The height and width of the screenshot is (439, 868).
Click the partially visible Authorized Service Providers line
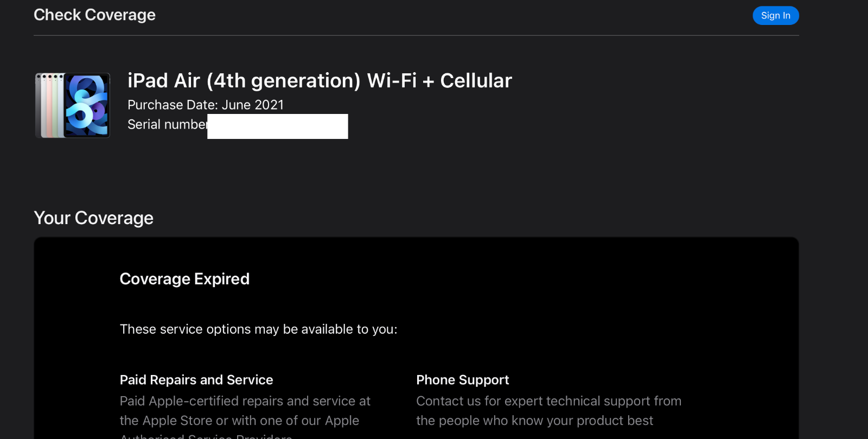coord(206,436)
